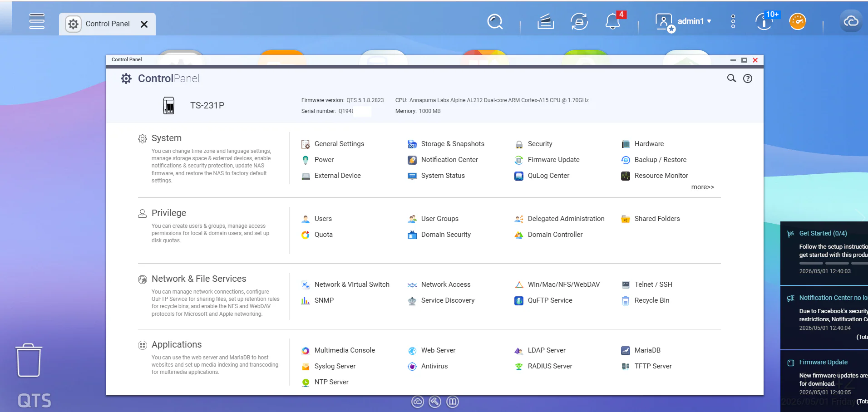
Task: Open QuFTP Service
Action: pos(543,300)
